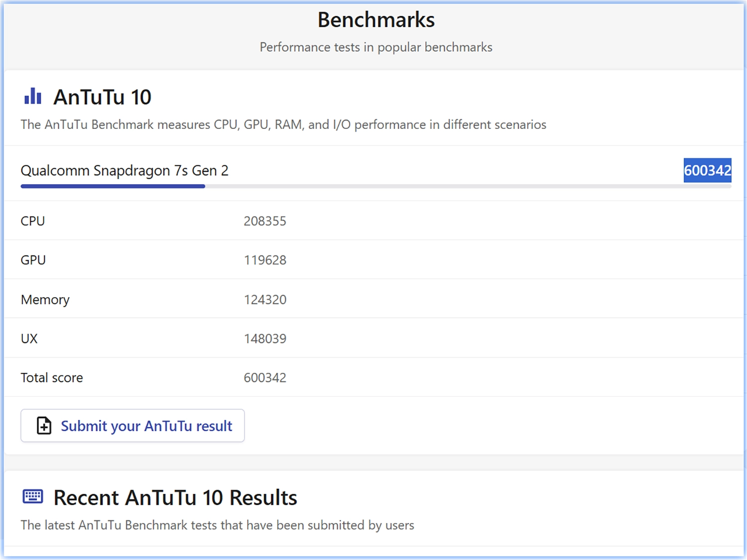The width and height of the screenshot is (747, 560).
Task: Click the Memory value 124320
Action: coord(265,300)
